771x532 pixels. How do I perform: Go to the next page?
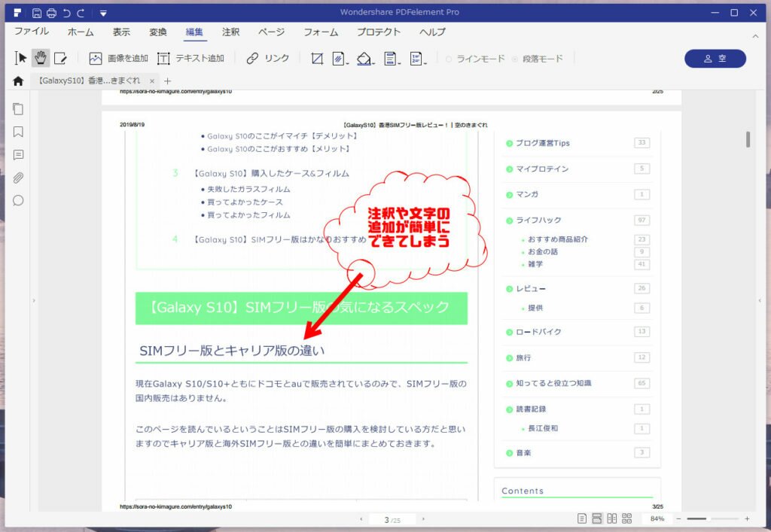click(423, 519)
